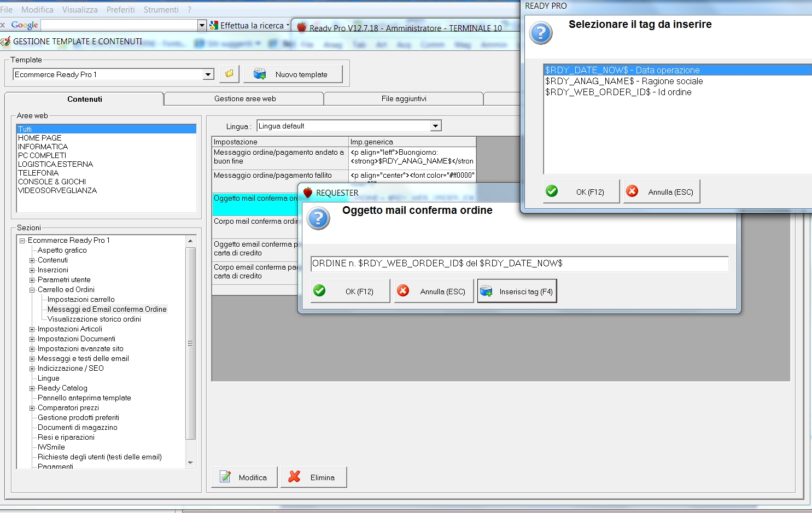Open the Template combo box dropdown arrow
The image size is (812, 513).
(x=208, y=74)
